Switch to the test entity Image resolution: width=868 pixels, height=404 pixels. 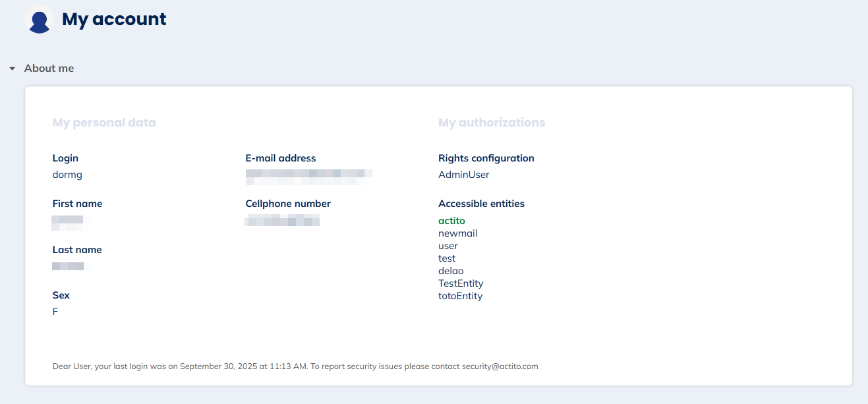[447, 258]
